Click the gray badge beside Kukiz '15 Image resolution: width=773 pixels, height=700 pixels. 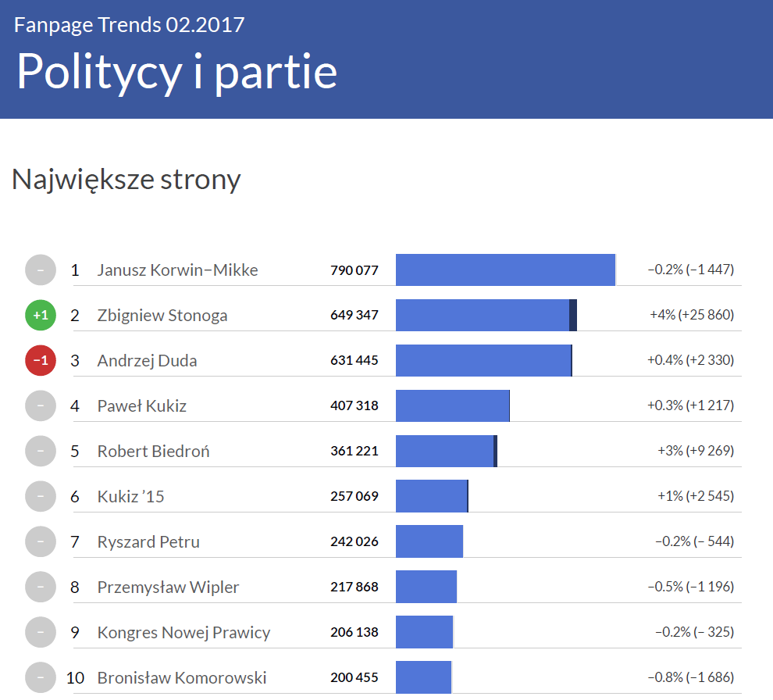(41, 497)
